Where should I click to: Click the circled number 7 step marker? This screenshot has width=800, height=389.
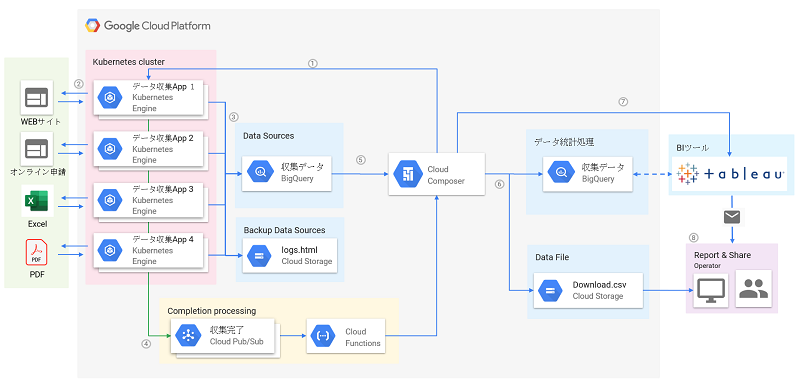[622, 102]
